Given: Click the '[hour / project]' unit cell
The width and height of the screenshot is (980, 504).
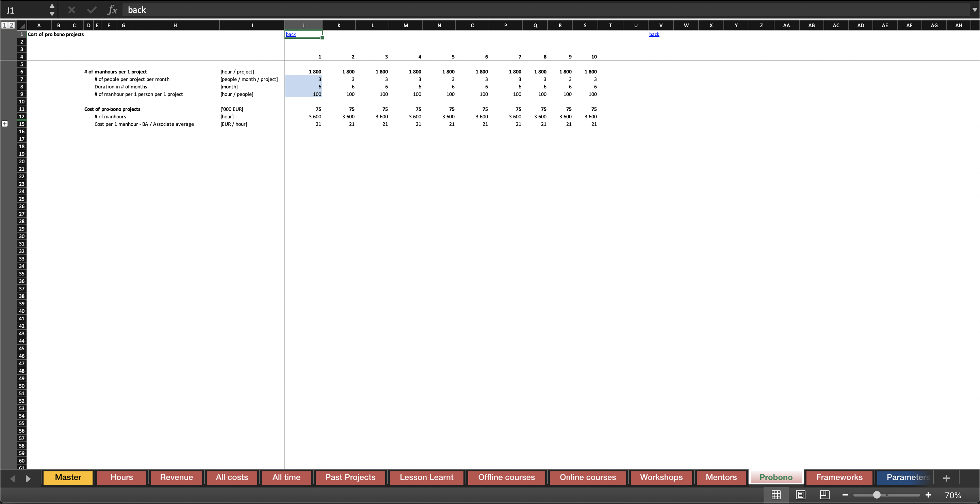Looking at the screenshot, I should click(x=237, y=72).
